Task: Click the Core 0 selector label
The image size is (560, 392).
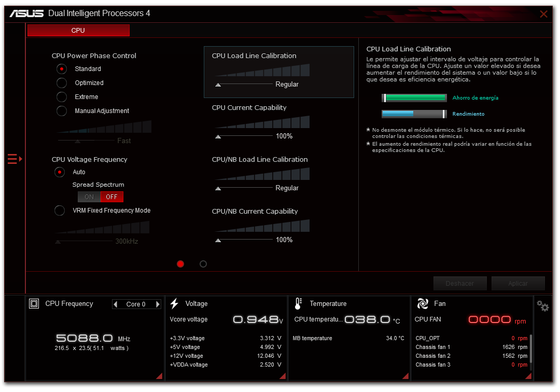Action: pyautogui.click(x=136, y=304)
